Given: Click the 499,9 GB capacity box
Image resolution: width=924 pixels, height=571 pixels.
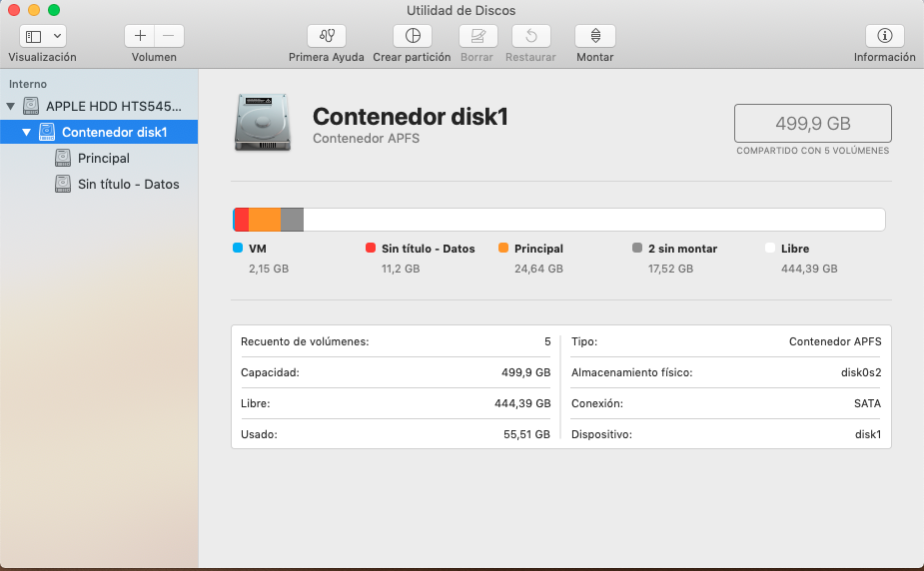Looking at the screenshot, I should [x=812, y=123].
